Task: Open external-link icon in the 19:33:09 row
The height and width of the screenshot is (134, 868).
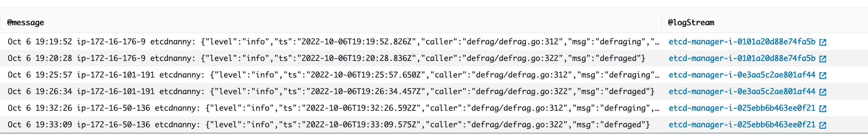Action: [x=822, y=125]
